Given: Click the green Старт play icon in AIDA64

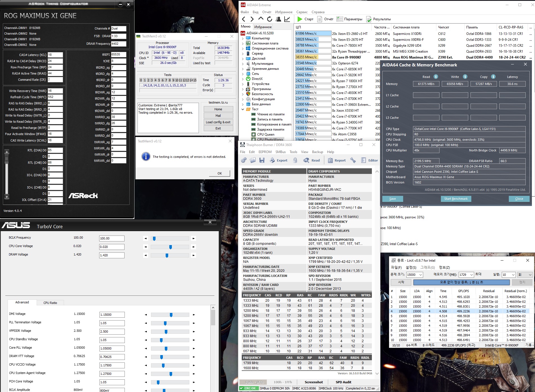Looking at the screenshot, I should (x=300, y=19).
